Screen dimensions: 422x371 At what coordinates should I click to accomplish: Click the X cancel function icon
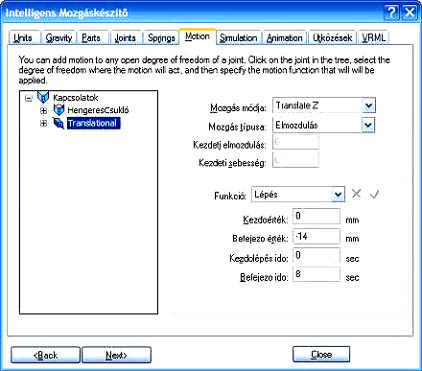click(x=356, y=193)
